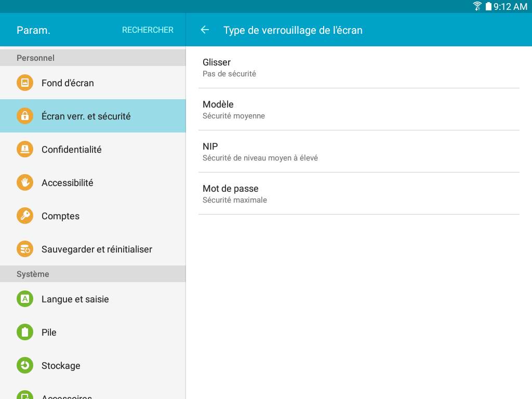This screenshot has width=532, height=399.
Task: Tap the battery icon for Pile
Action: (25, 332)
